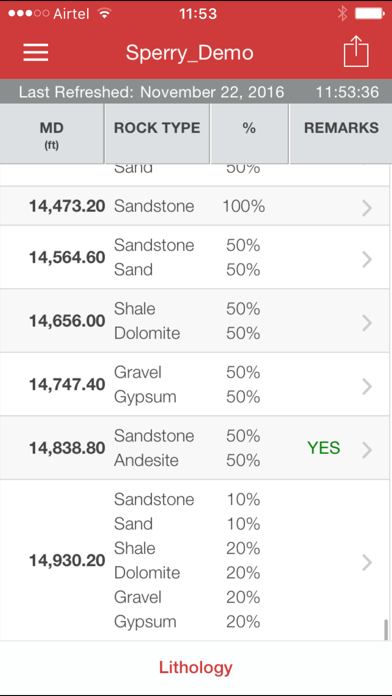
Task: Open chevron on 14,838.80 row
Action: [x=367, y=450]
